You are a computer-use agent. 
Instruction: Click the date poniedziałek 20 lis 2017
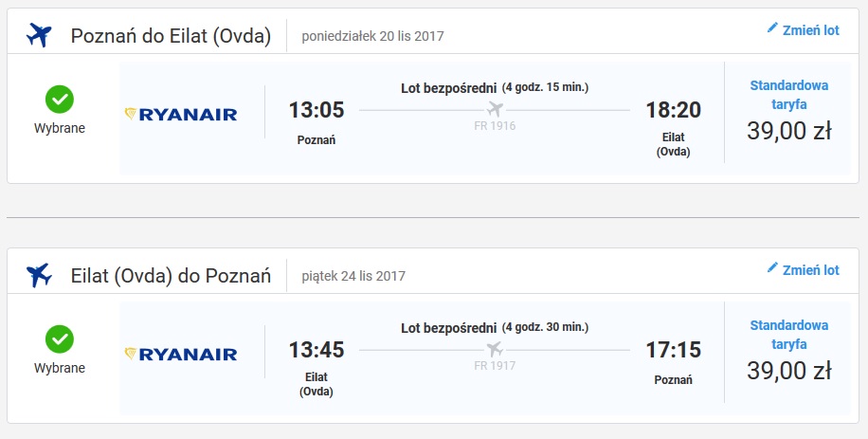pos(372,36)
